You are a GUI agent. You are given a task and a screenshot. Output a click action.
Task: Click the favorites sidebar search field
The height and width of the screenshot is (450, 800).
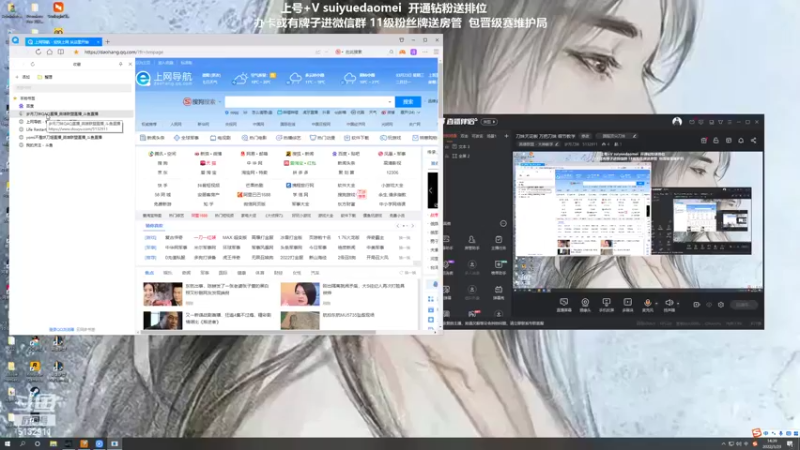pos(73,88)
